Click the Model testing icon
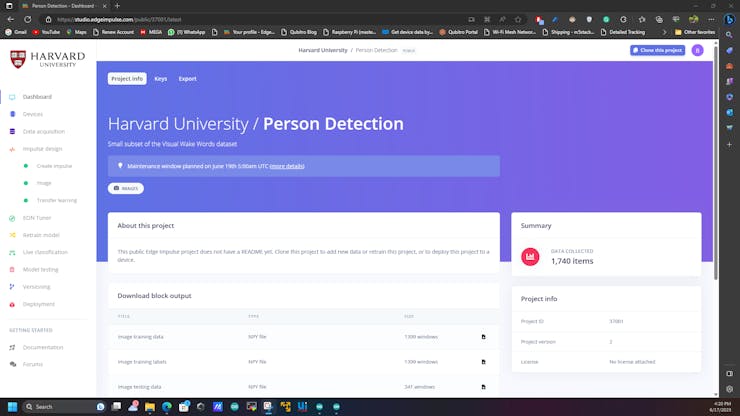This screenshot has width=740, height=416. click(12, 270)
